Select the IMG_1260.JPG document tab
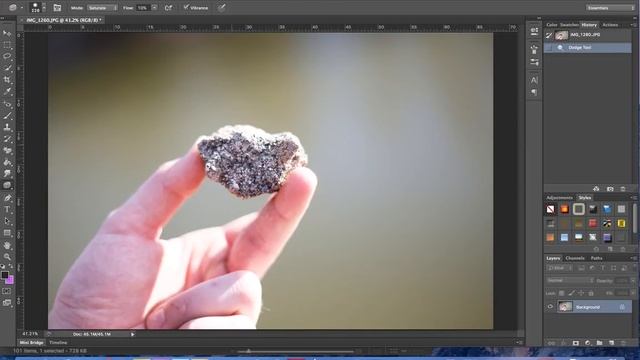Screen dimensions: 640x360 pos(63,20)
